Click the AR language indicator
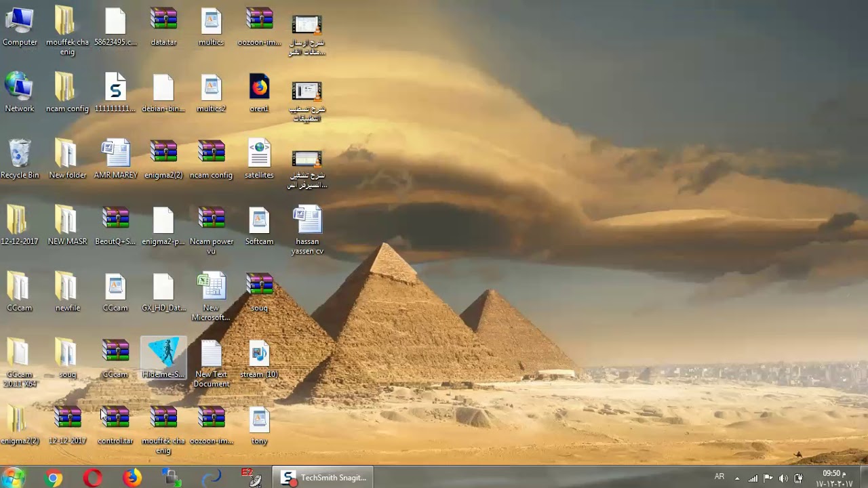This screenshot has height=488, width=868. tap(719, 477)
